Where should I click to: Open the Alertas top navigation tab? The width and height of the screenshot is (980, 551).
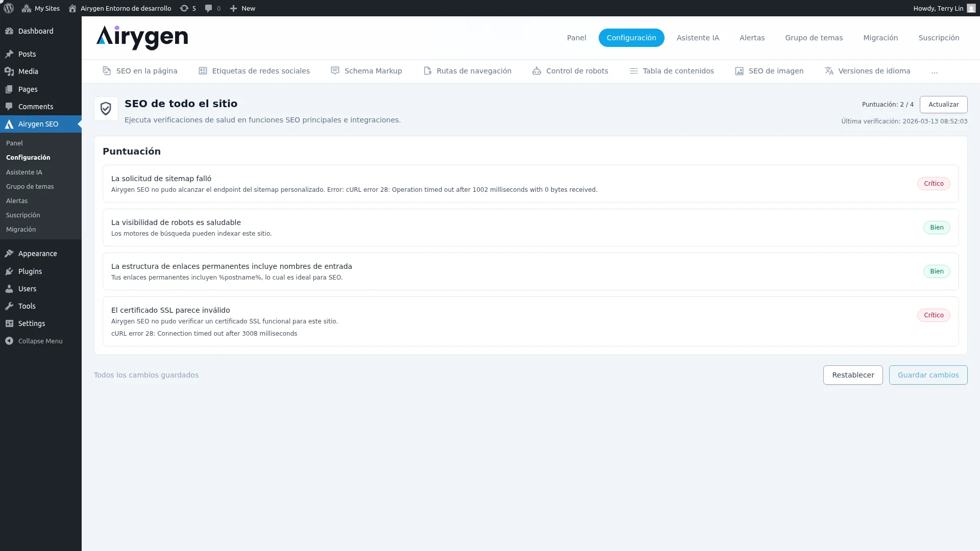click(x=752, y=38)
